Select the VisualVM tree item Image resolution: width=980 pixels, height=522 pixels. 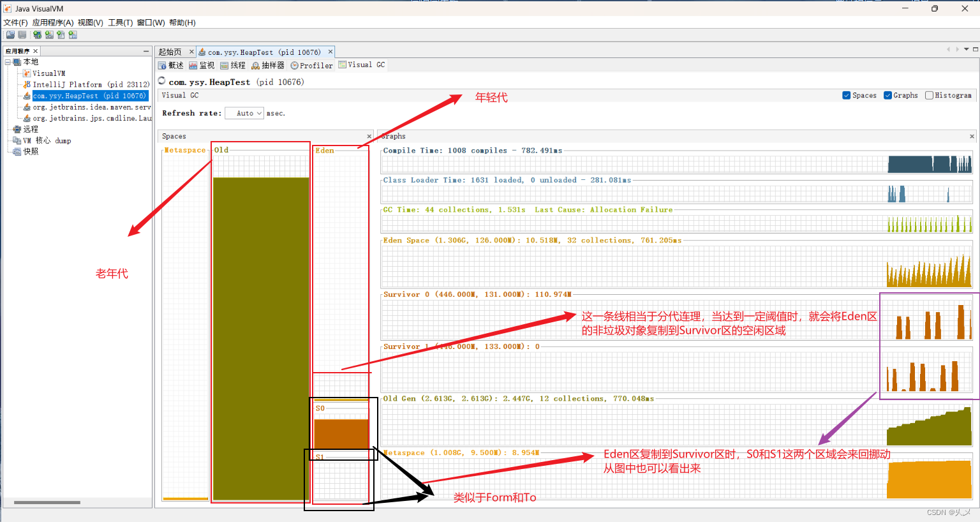pyautogui.click(x=49, y=73)
